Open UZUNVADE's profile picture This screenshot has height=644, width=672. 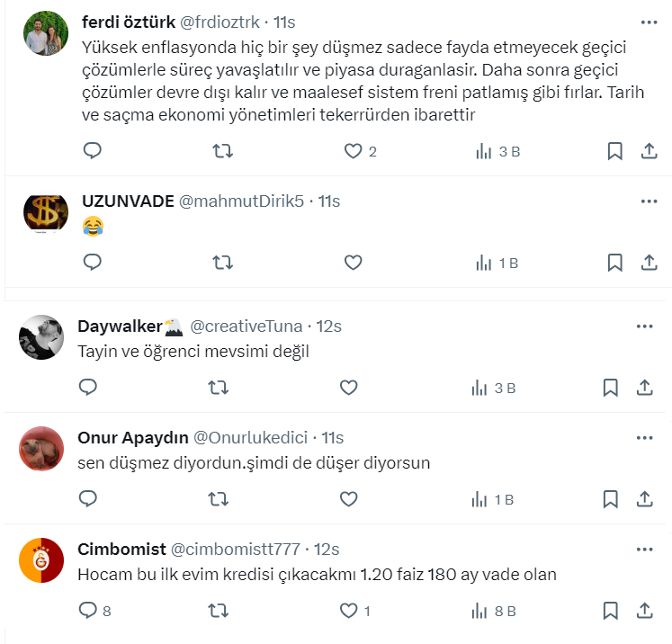(x=43, y=213)
